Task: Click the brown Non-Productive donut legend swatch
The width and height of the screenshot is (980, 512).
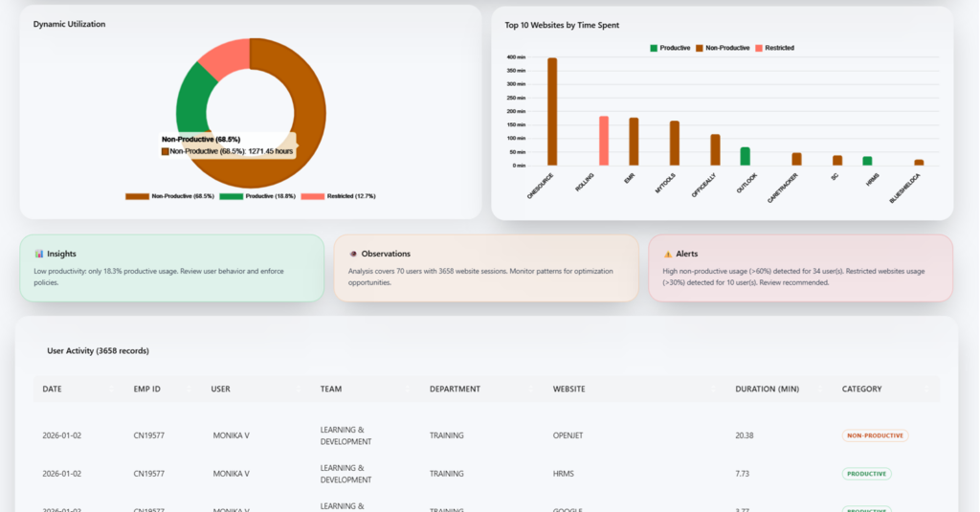Action: coord(137,196)
